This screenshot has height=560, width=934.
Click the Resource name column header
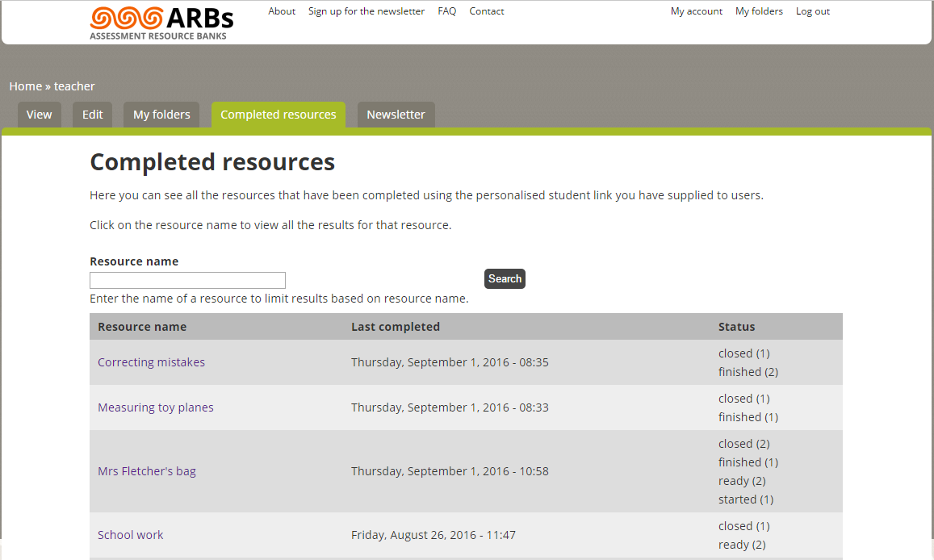(142, 327)
